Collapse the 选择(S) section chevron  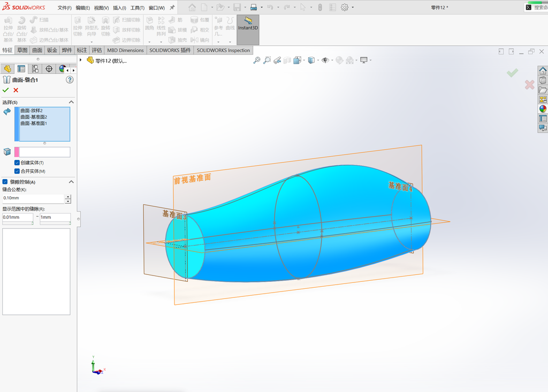71,102
